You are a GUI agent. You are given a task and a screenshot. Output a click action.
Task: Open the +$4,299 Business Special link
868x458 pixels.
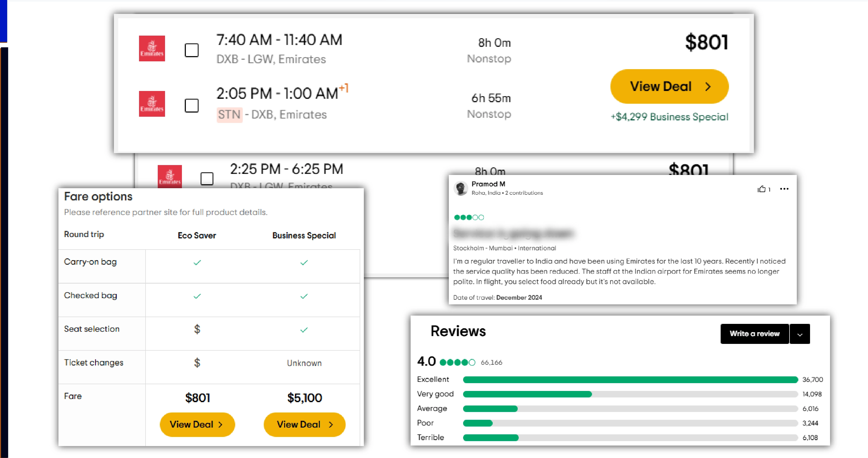pos(669,117)
